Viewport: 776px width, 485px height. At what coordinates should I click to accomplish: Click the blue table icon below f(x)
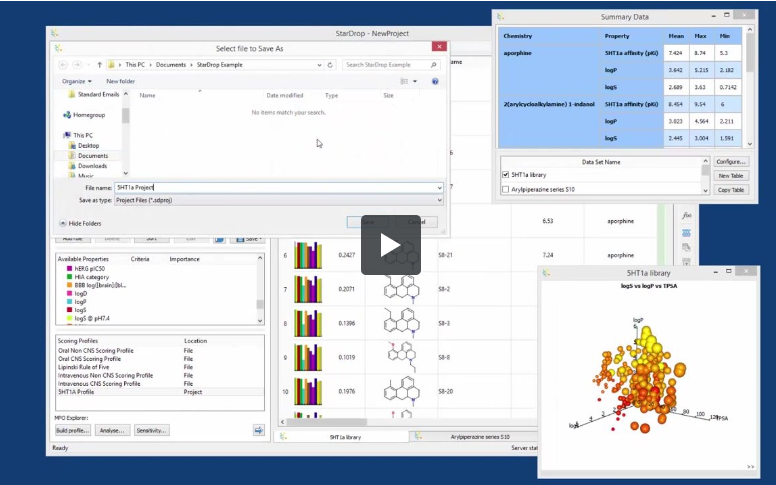(x=687, y=232)
